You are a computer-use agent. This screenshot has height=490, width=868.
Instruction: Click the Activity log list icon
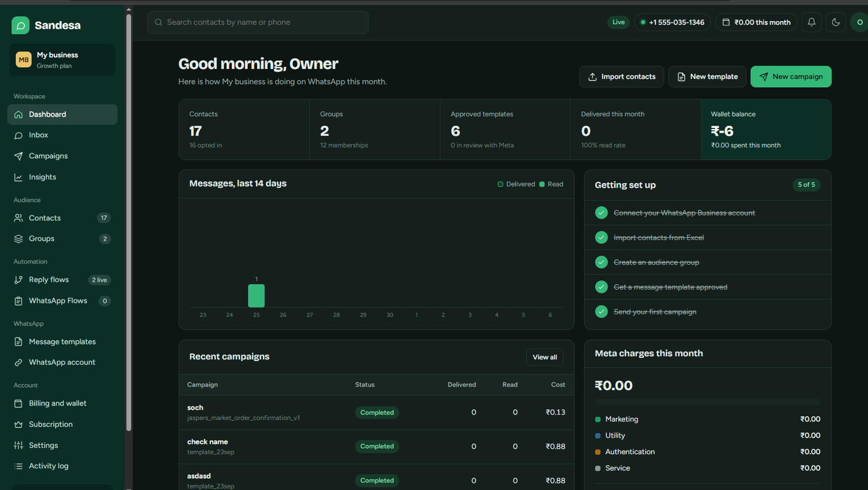coord(18,466)
